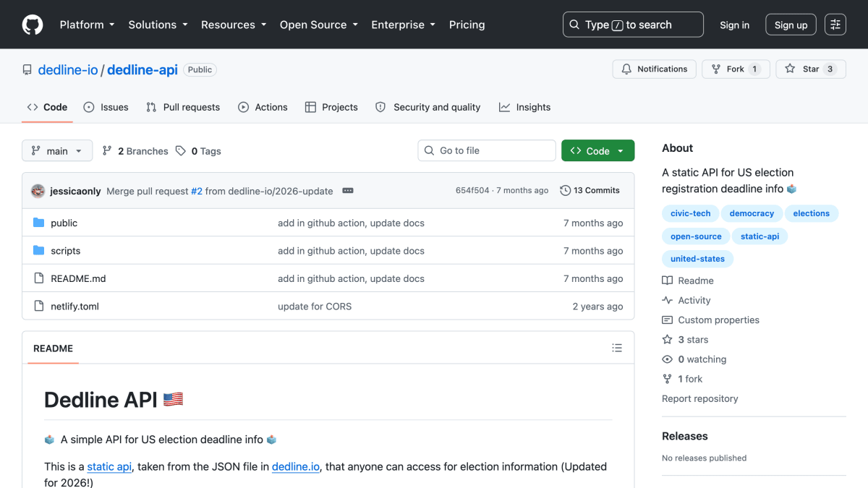The image size is (868, 488).
Task: View the 0 watching sidebar link
Action: (x=694, y=359)
